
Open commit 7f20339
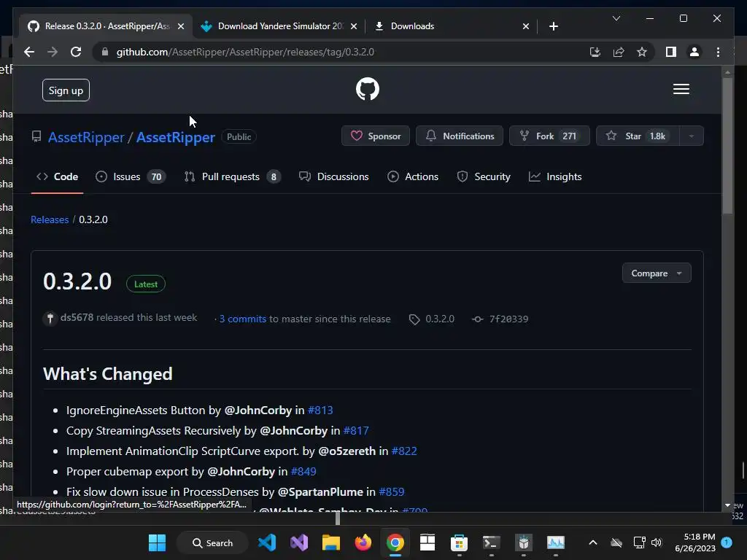500,319
